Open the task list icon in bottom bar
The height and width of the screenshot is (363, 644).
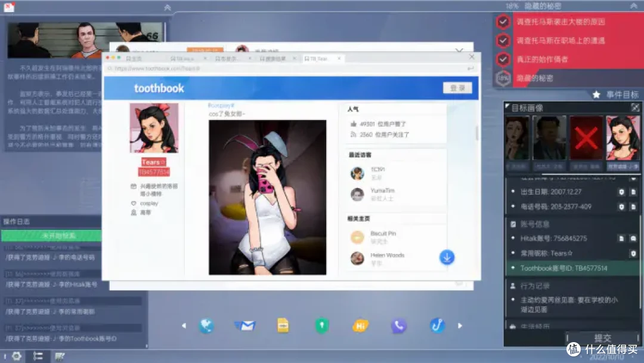click(x=38, y=356)
